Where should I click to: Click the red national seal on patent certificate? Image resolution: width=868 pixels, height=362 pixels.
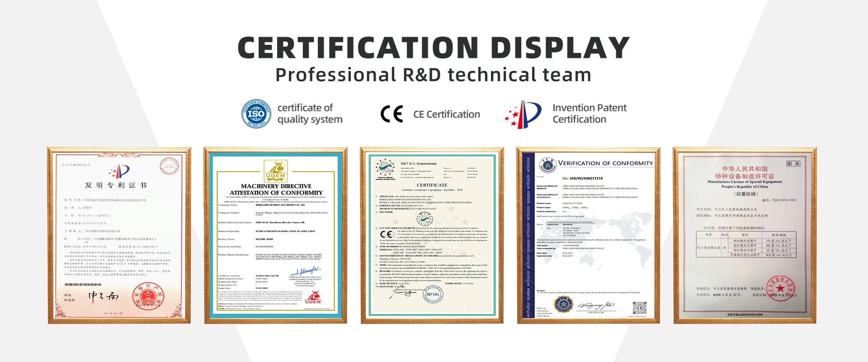148,296
